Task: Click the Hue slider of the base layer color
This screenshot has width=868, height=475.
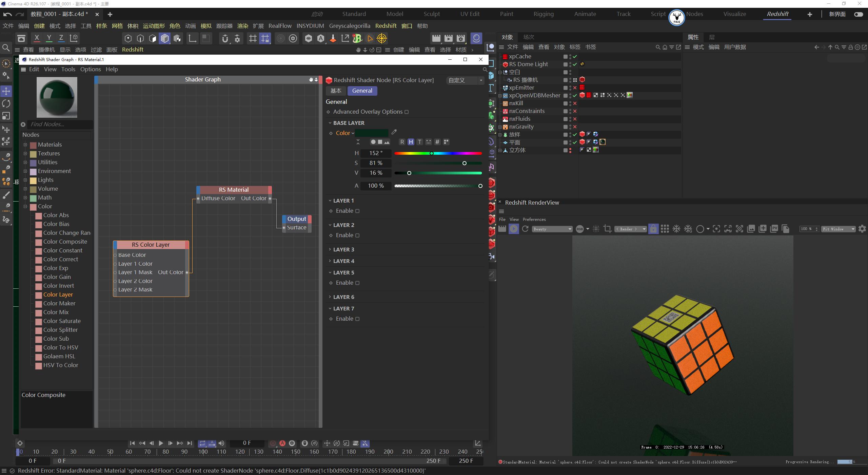Action: click(437, 153)
